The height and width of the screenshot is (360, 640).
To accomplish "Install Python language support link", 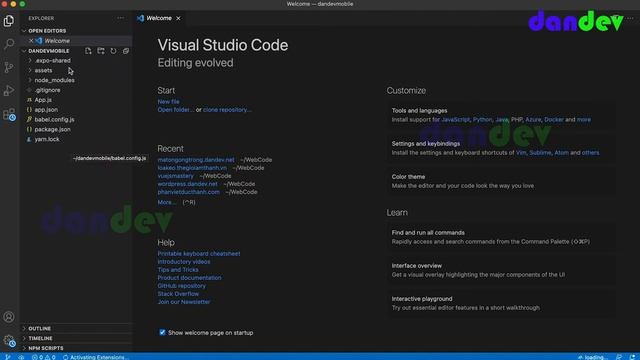I will click(482, 120).
